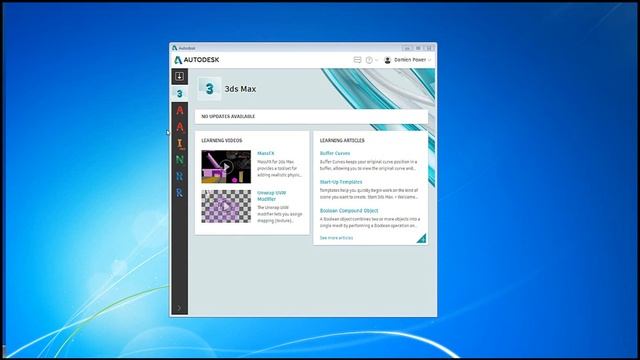This screenshot has width=640, height=360.
Task: Click See more articles link
Action: (x=336, y=238)
